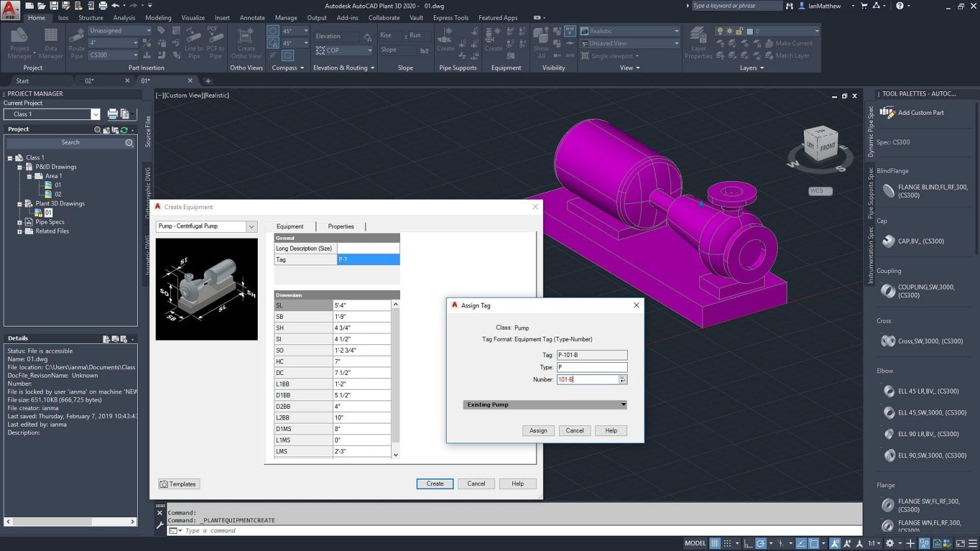The width and height of the screenshot is (980, 551).
Task: Toggle the grid display in status bar
Action: click(x=714, y=543)
